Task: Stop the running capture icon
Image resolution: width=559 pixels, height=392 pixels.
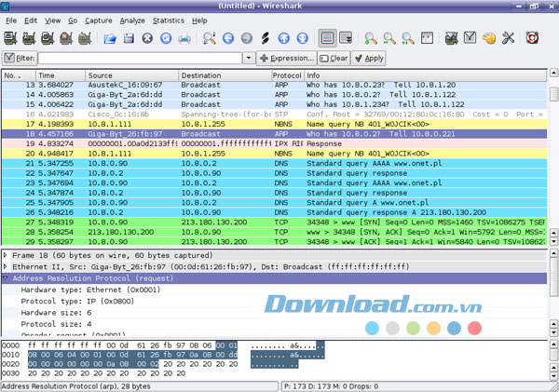Action: coord(66,38)
